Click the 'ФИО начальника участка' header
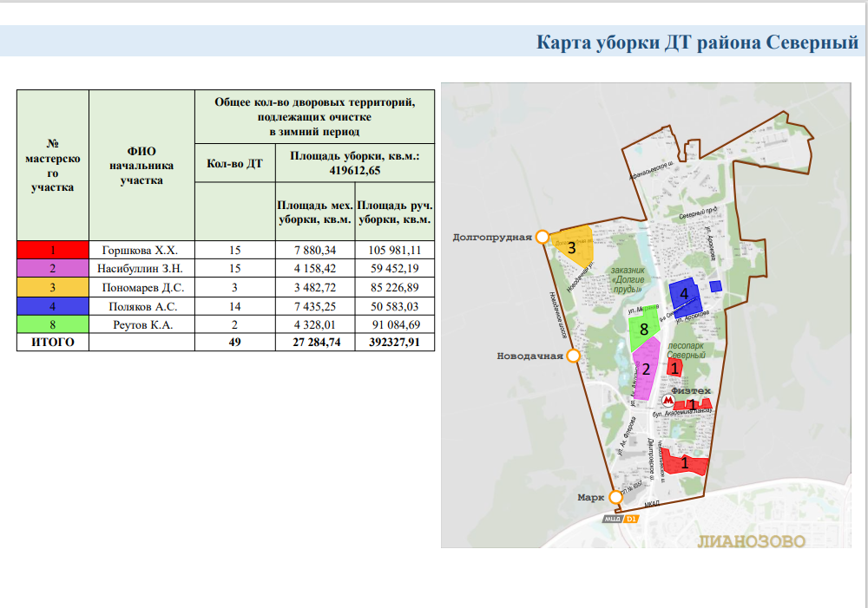 coord(141,166)
